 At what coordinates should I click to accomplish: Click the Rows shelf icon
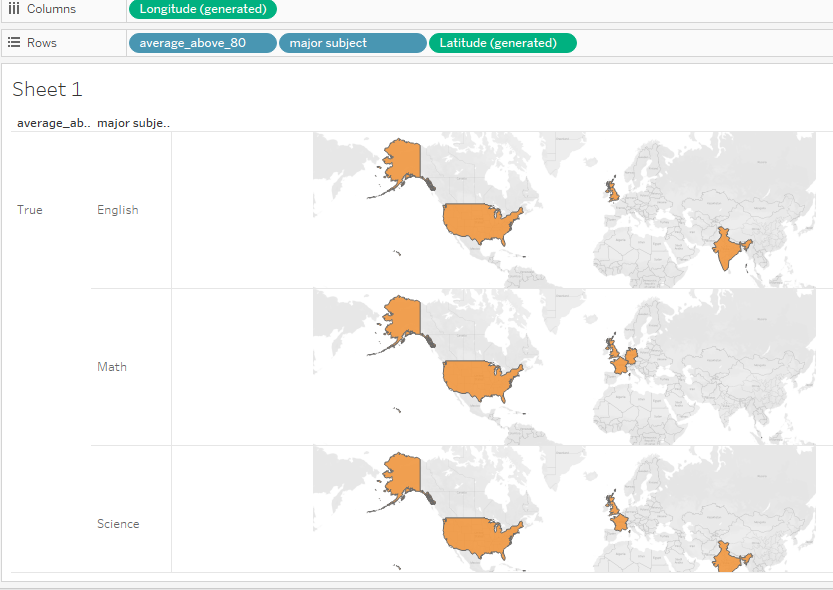point(14,43)
